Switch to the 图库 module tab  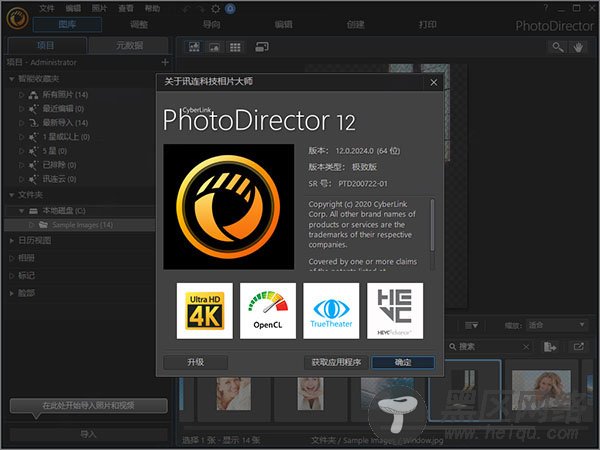tap(67, 24)
